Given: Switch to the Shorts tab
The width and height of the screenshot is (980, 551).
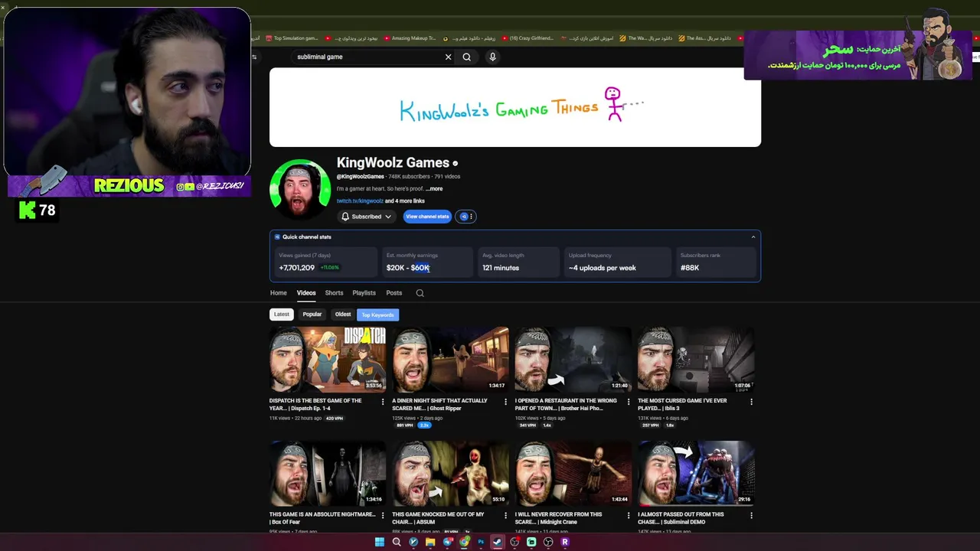Looking at the screenshot, I should point(334,293).
